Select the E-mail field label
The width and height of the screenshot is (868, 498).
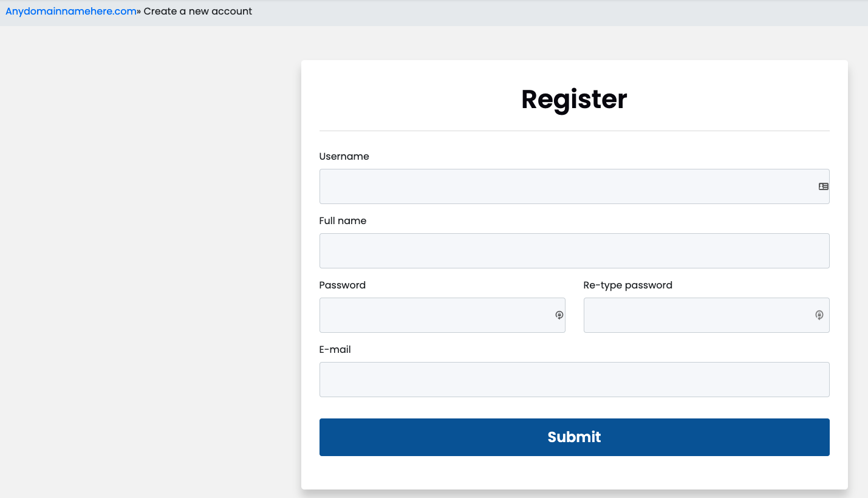[335, 349]
